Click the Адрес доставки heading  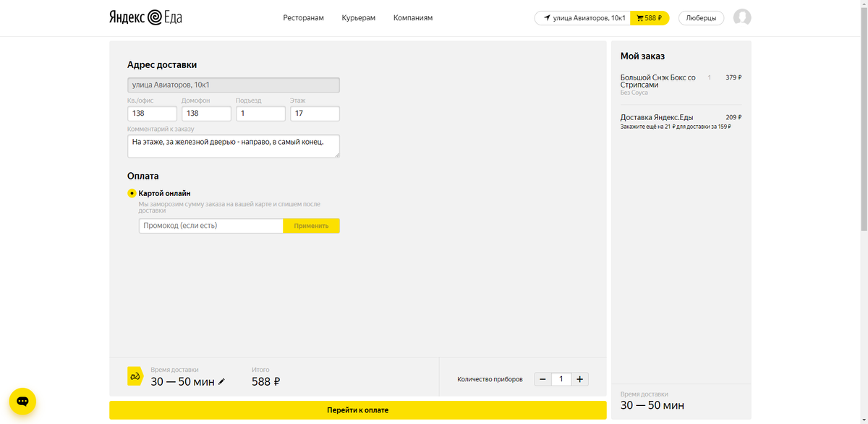pyautogui.click(x=162, y=64)
